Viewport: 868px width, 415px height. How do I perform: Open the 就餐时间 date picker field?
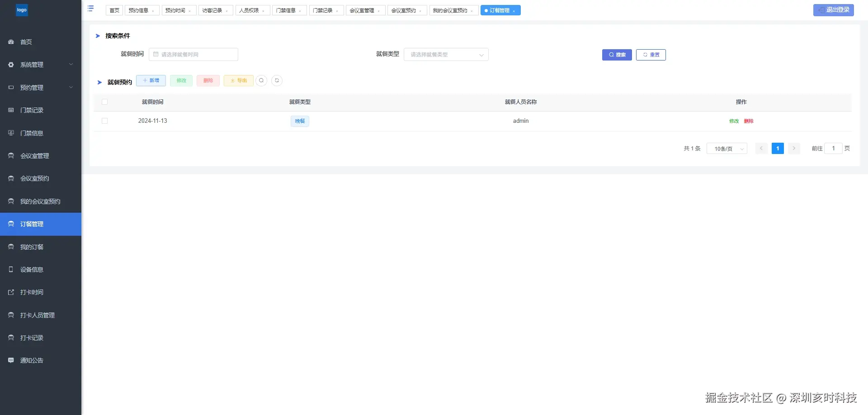point(193,55)
